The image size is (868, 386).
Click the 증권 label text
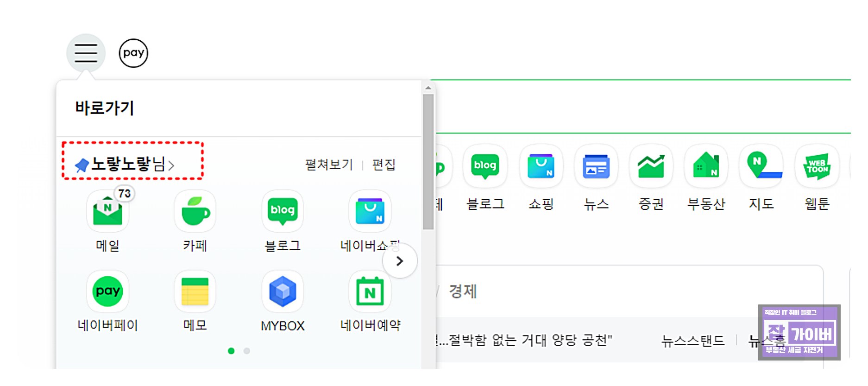[x=651, y=204]
